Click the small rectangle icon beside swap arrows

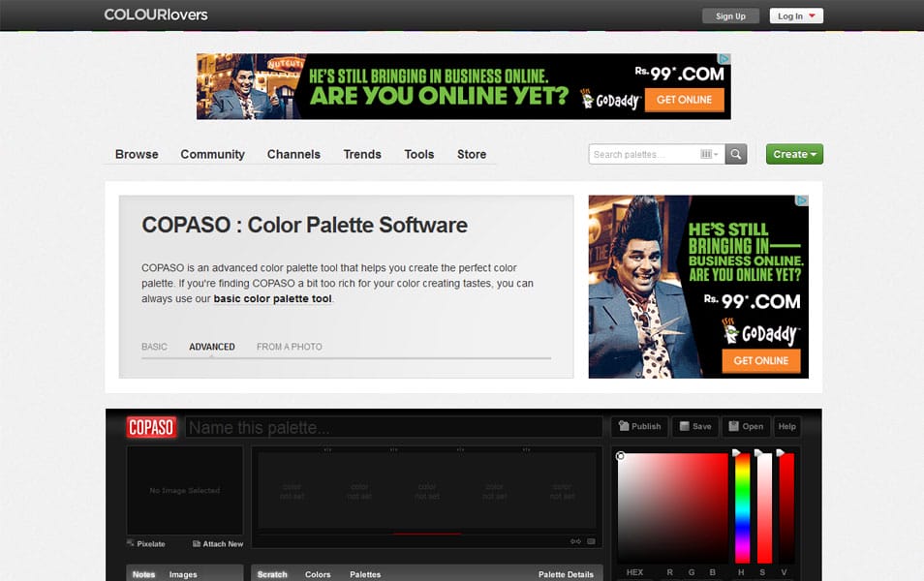(591, 541)
